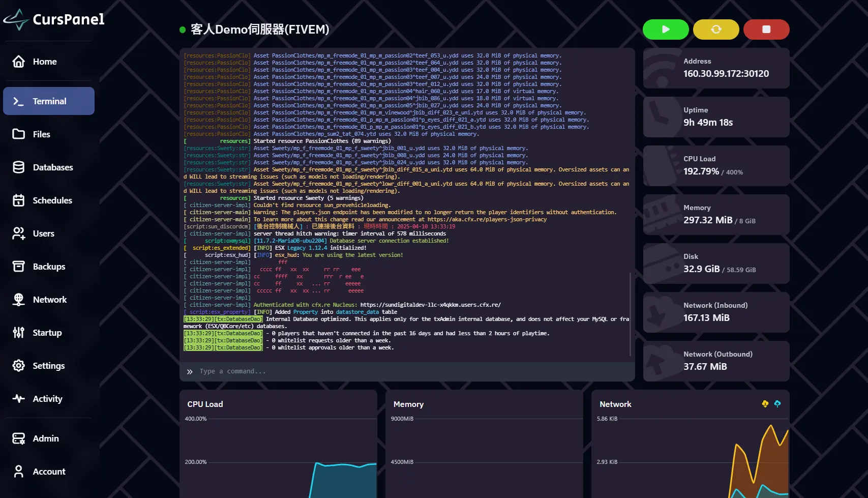Click the Network globe icon

tap(19, 300)
